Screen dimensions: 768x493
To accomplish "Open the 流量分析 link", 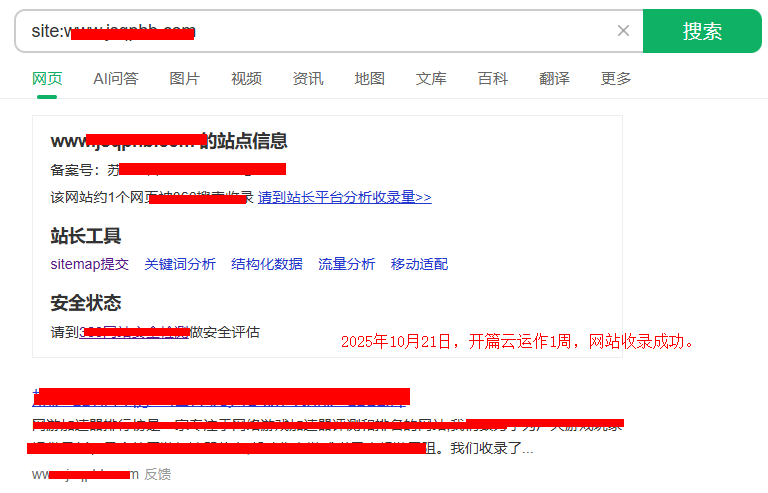I will [x=347, y=264].
